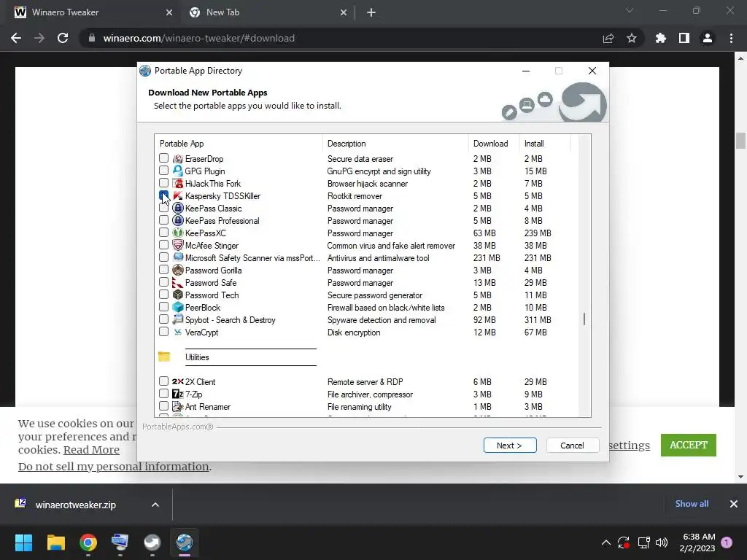This screenshot has height=560, width=747.
Task: Click the EraserDrop app icon
Action: pyautogui.click(x=178, y=158)
